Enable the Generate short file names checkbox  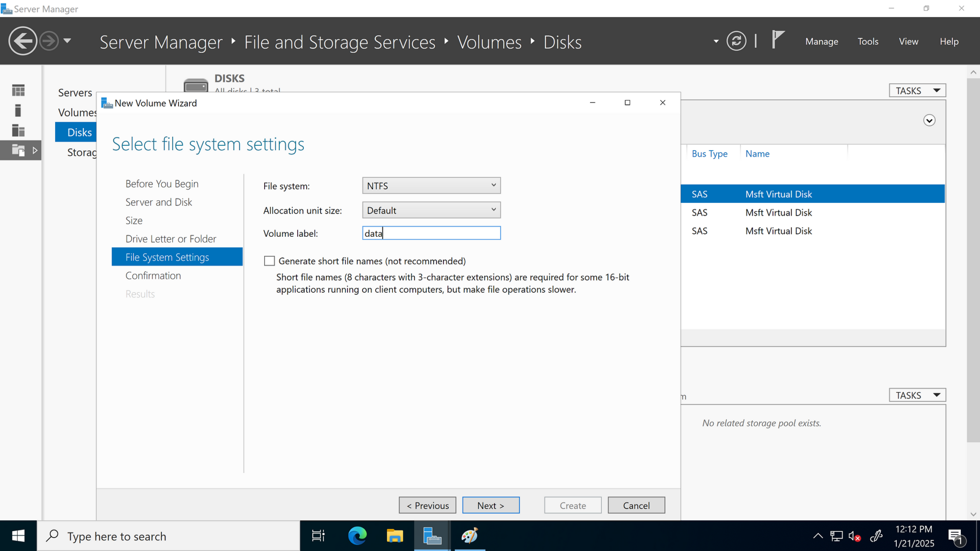click(x=269, y=261)
